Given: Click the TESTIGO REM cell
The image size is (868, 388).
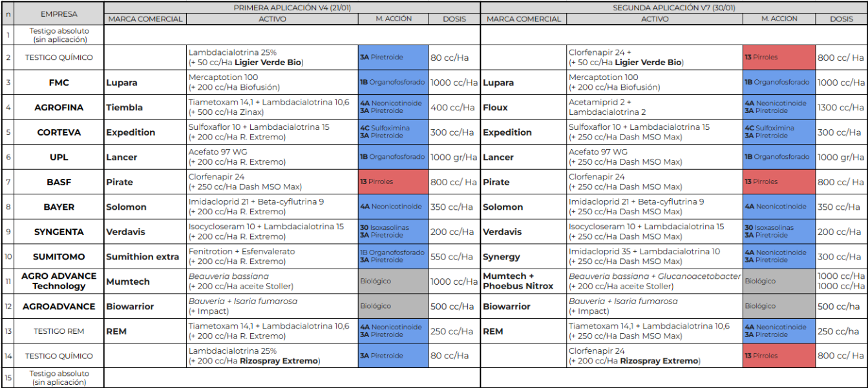Looking at the screenshot, I should [x=59, y=331].
